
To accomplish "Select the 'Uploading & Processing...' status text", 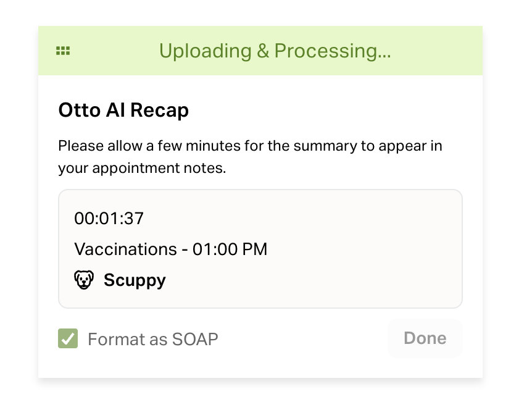I will point(275,51).
